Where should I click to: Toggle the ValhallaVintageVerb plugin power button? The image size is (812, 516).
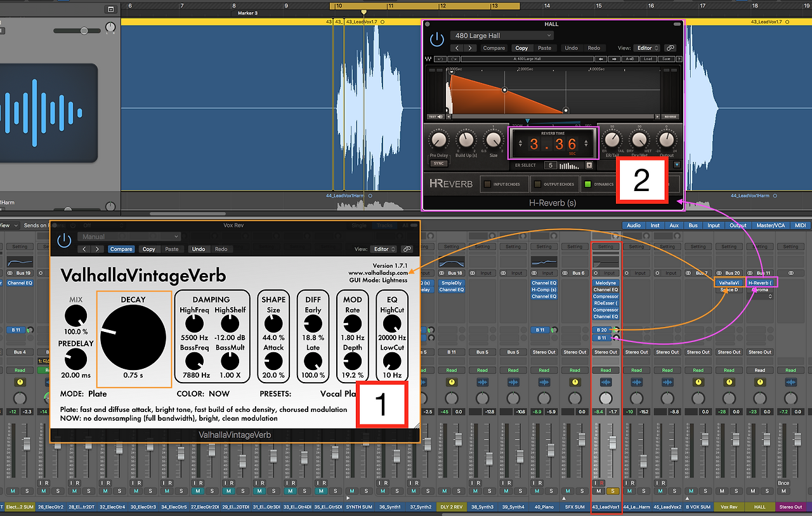(64, 240)
